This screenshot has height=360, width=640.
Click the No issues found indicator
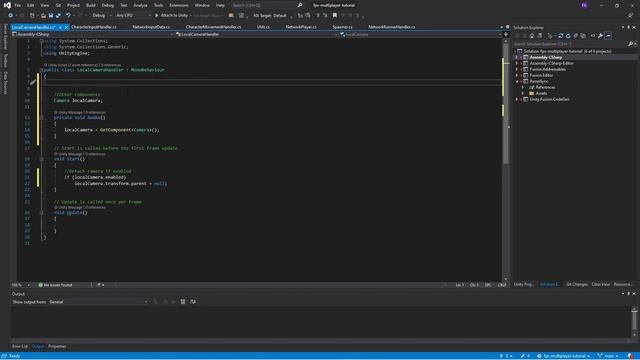[x=55, y=285]
